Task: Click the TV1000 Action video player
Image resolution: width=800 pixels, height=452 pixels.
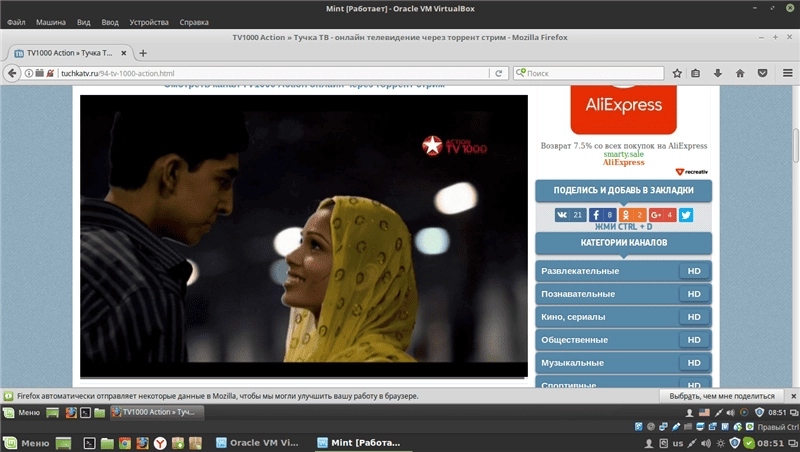Action: click(x=304, y=236)
